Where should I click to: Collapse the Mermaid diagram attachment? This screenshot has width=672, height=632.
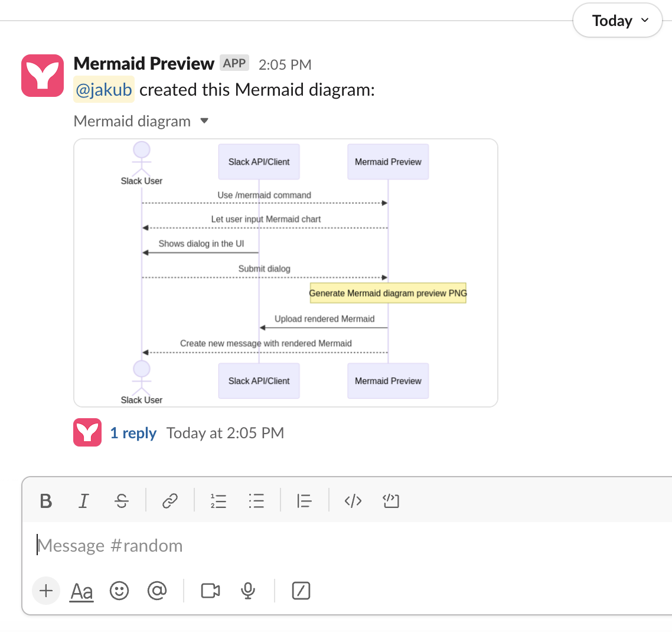coord(204,120)
